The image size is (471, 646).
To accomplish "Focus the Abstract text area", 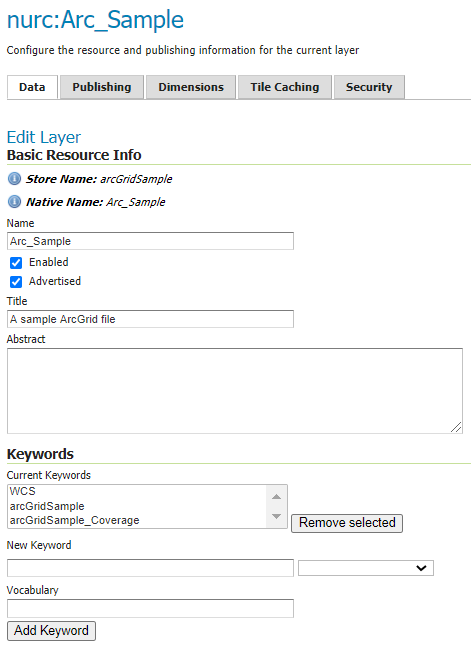I will click(235, 391).
